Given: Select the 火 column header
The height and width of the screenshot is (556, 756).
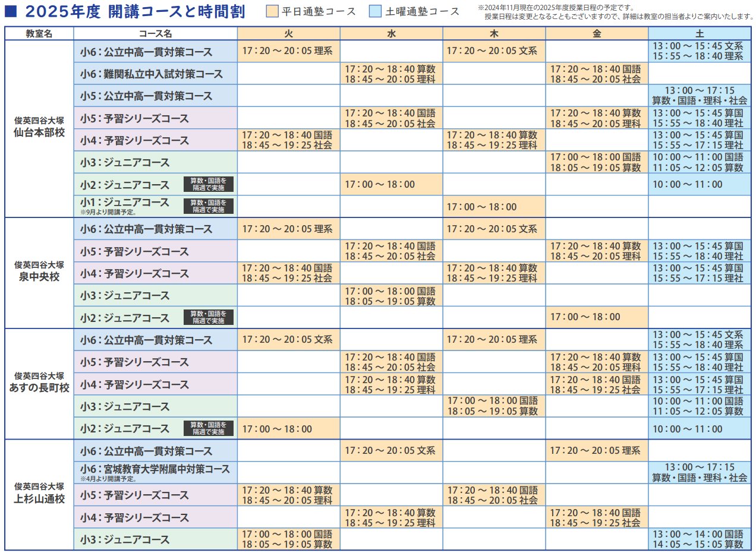Looking at the screenshot, I should 288,33.
